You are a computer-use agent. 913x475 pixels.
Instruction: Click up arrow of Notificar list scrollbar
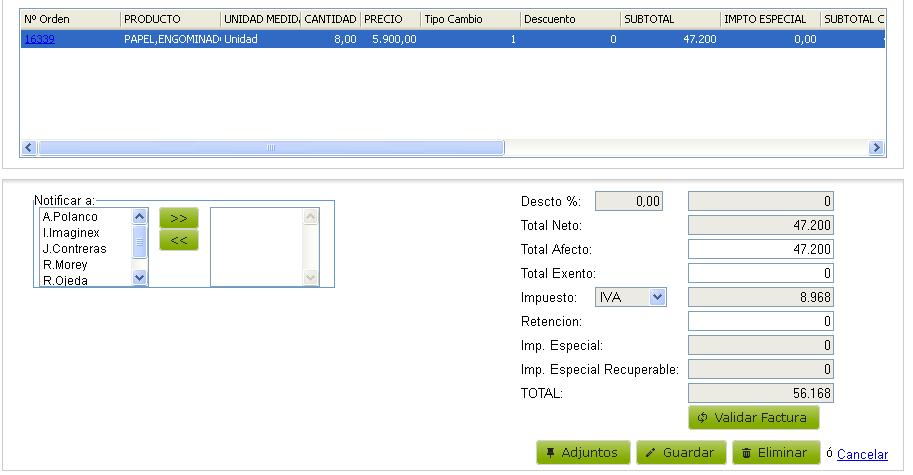139,217
